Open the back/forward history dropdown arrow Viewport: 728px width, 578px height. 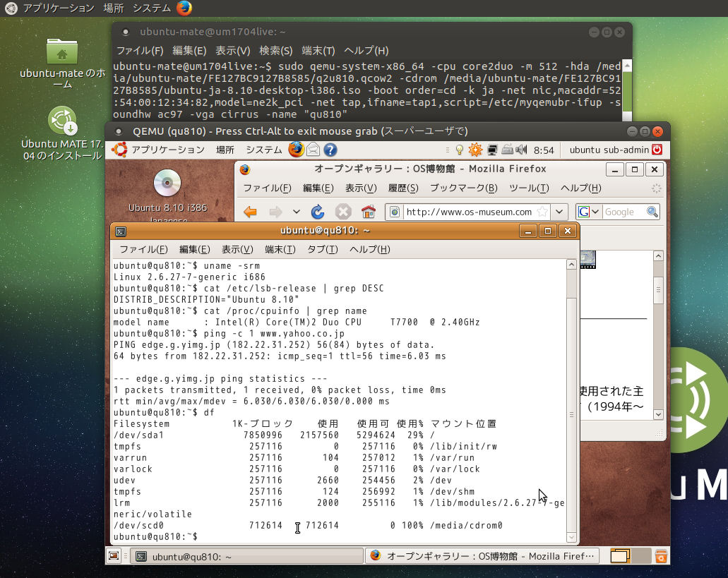click(x=297, y=212)
